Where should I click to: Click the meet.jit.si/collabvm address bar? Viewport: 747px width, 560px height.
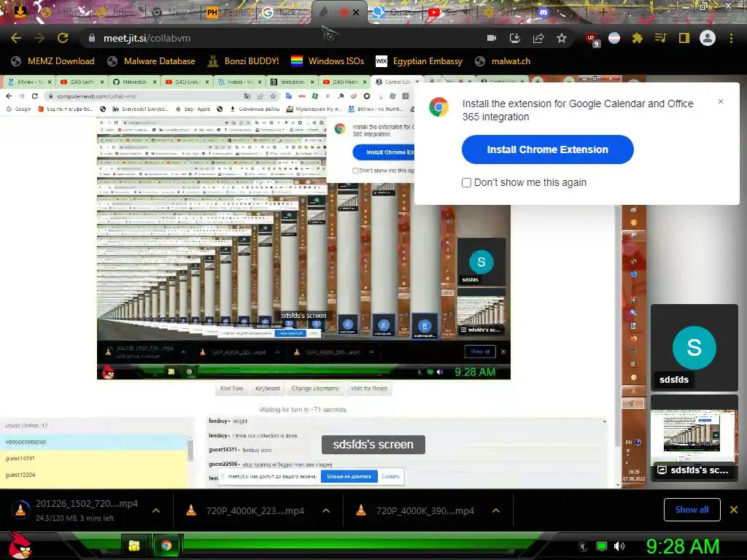(x=286, y=38)
